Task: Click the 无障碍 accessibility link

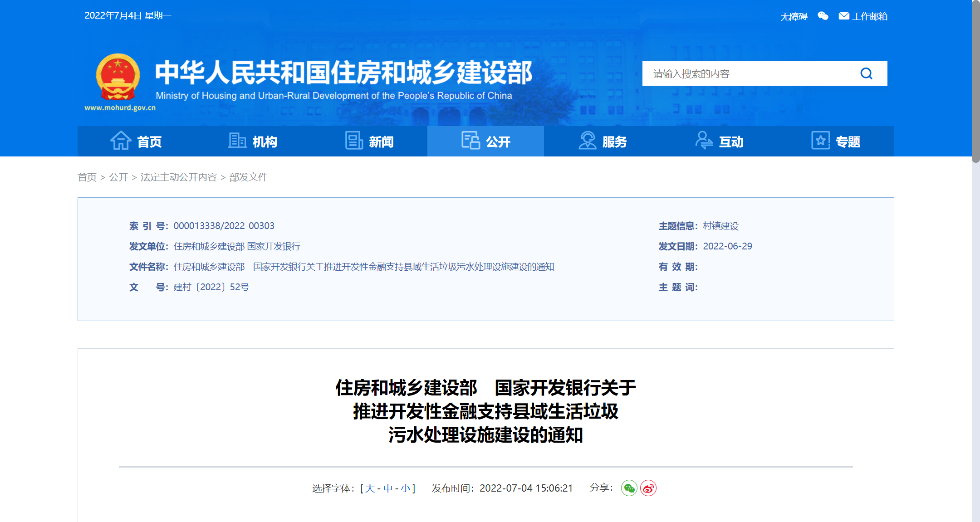Action: pyautogui.click(x=794, y=16)
